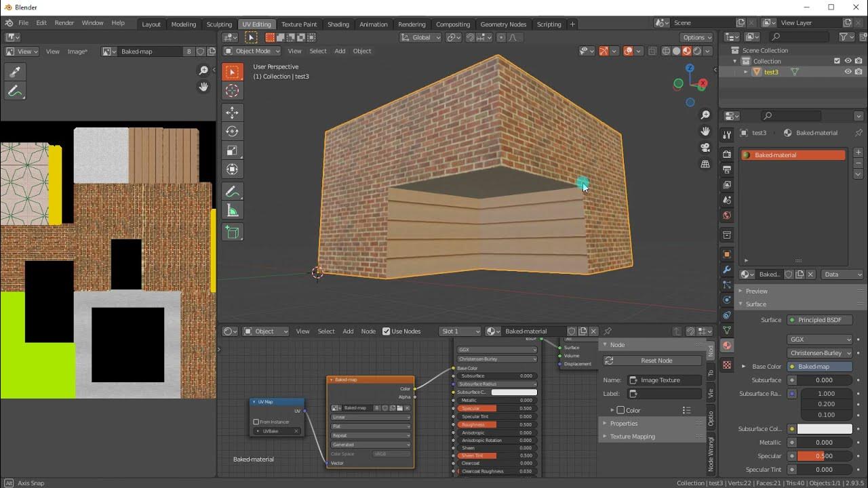Expand the Preview panel in material properties
The height and width of the screenshot is (488, 868).
click(756, 291)
